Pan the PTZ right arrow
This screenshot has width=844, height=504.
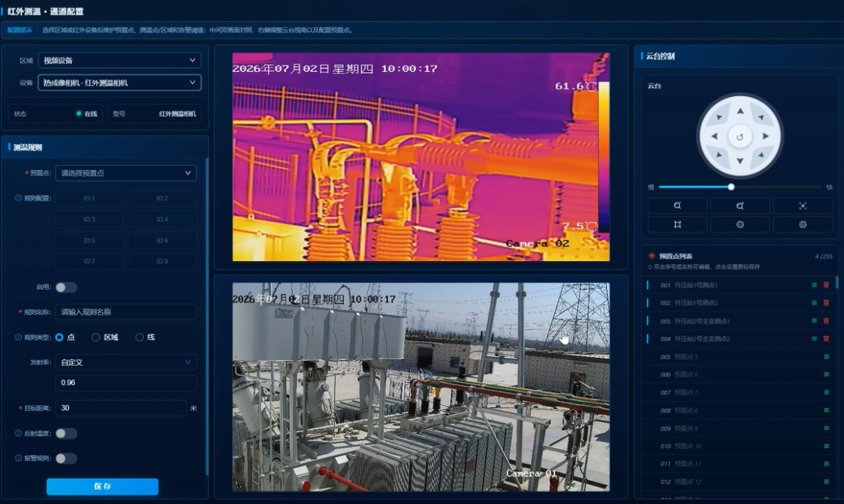click(x=765, y=136)
